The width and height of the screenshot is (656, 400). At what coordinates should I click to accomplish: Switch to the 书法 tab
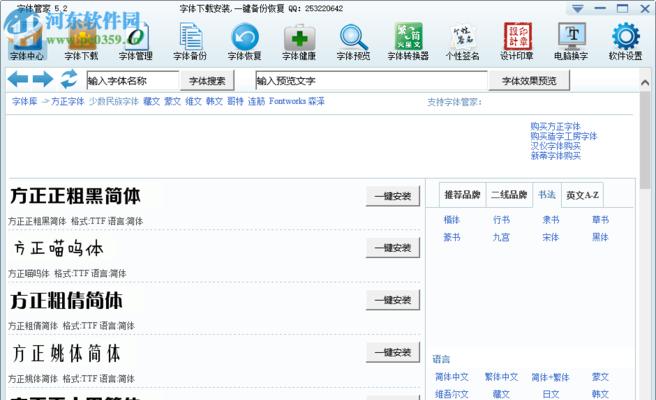pyautogui.click(x=547, y=195)
